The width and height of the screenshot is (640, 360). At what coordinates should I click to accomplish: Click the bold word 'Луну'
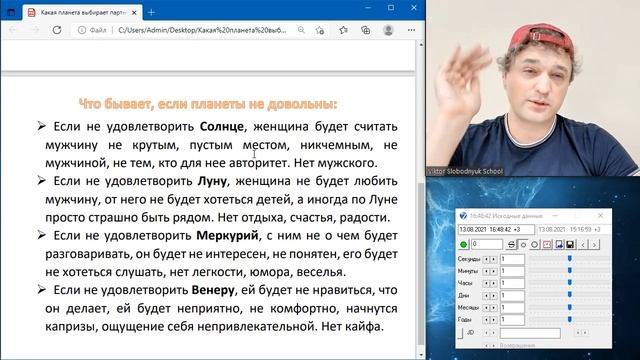coord(212,181)
